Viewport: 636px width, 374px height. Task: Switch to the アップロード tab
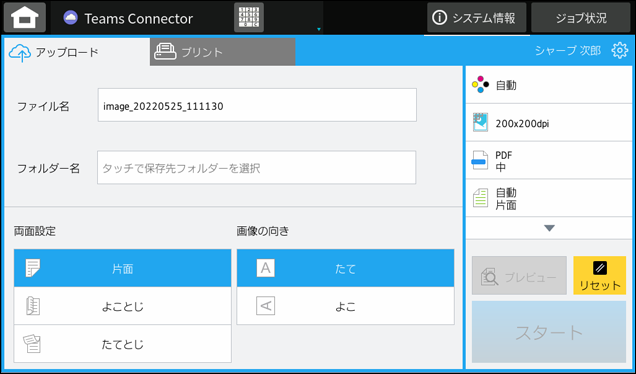click(77, 52)
